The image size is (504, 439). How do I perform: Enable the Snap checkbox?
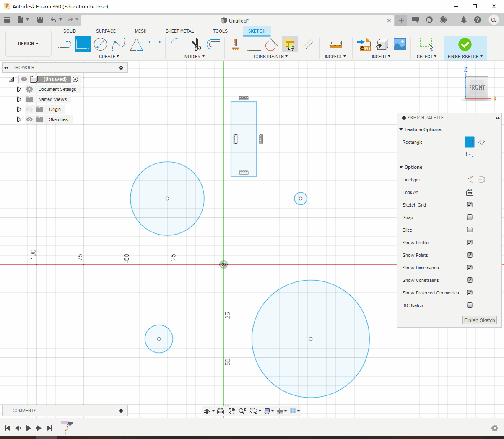(470, 217)
